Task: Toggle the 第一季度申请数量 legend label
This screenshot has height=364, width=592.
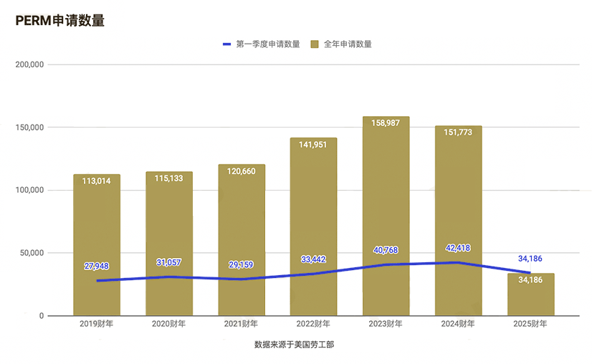Action: coord(267,44)
